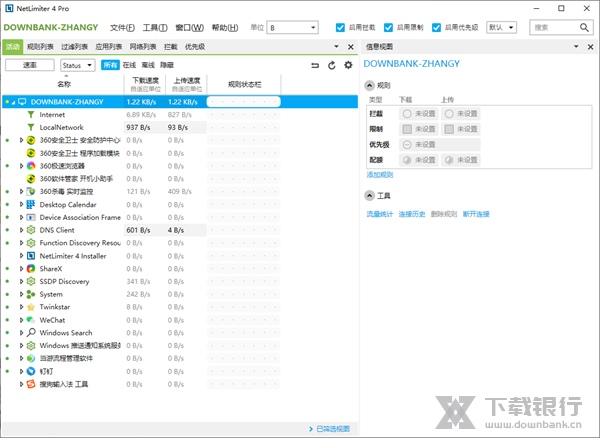
Task: Expand the WeChat tree row
Action: click(x=21, y=320)
